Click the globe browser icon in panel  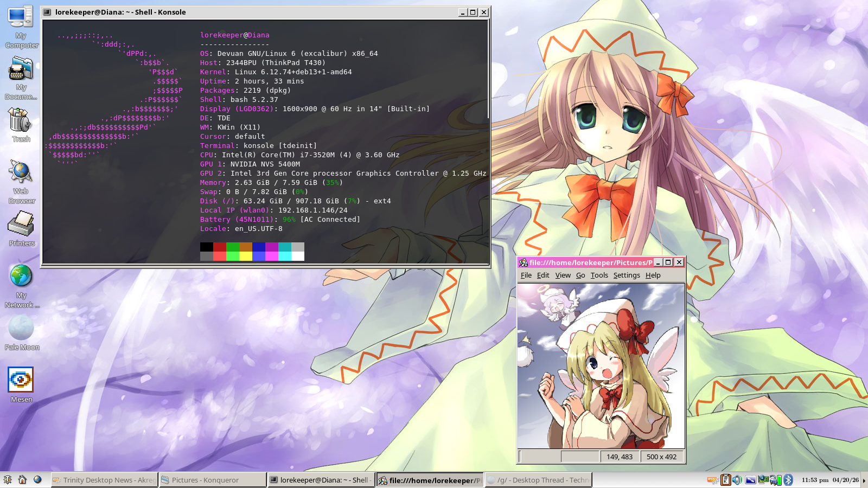37,480
